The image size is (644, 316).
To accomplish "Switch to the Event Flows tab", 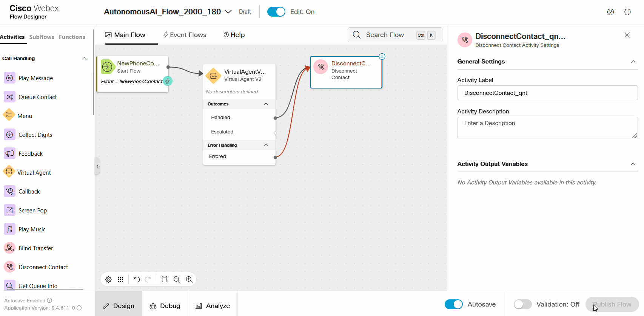I will pos(185,35).
